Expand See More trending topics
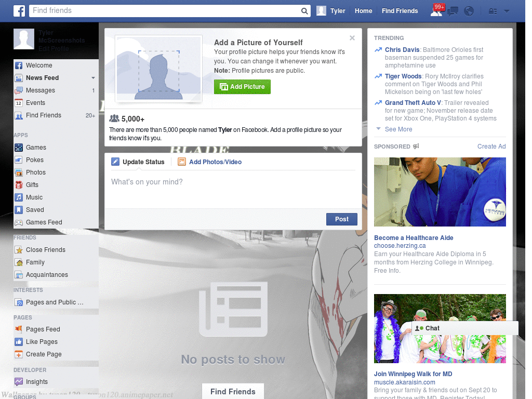The width and height of the screenshot is (532, 399). (x=398, y=129)
